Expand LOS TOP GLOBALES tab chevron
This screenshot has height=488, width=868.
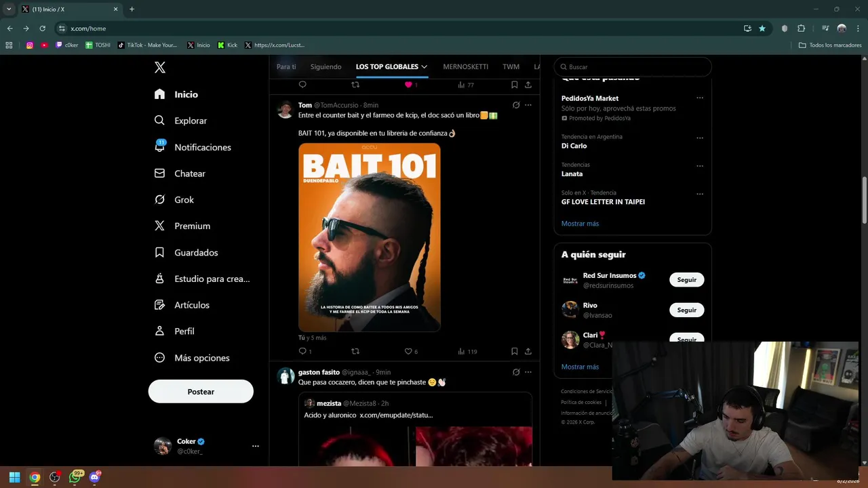425,67
